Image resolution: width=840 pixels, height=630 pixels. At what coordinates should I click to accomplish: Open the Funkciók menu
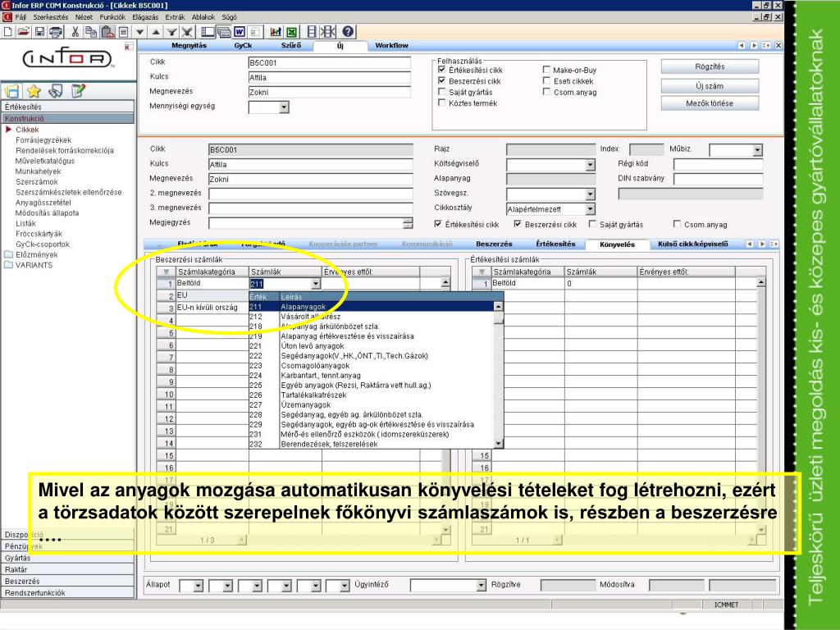click(112, 17)
